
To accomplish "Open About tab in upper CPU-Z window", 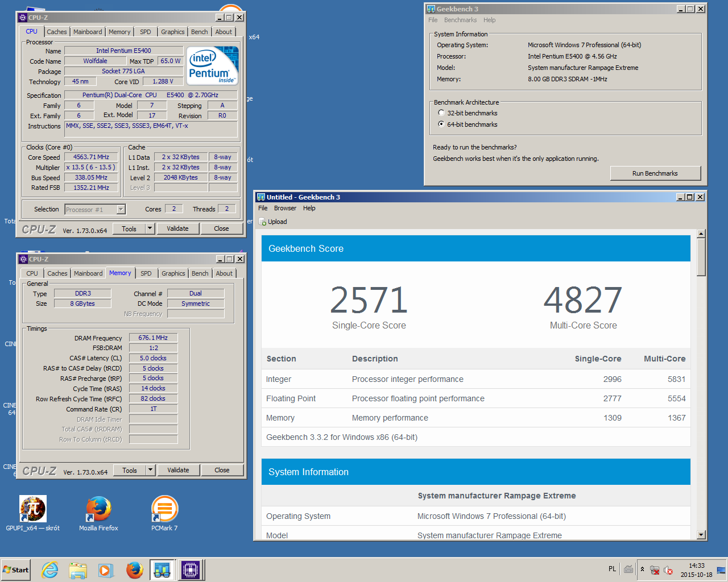I will (x=224, y=32).
